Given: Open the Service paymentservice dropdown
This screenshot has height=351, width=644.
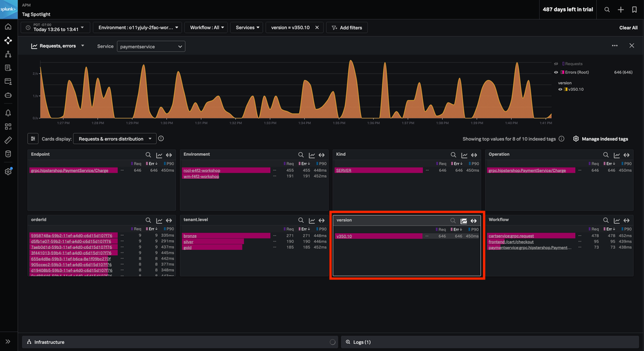Looking at the screenshot, I should (151, 46).
